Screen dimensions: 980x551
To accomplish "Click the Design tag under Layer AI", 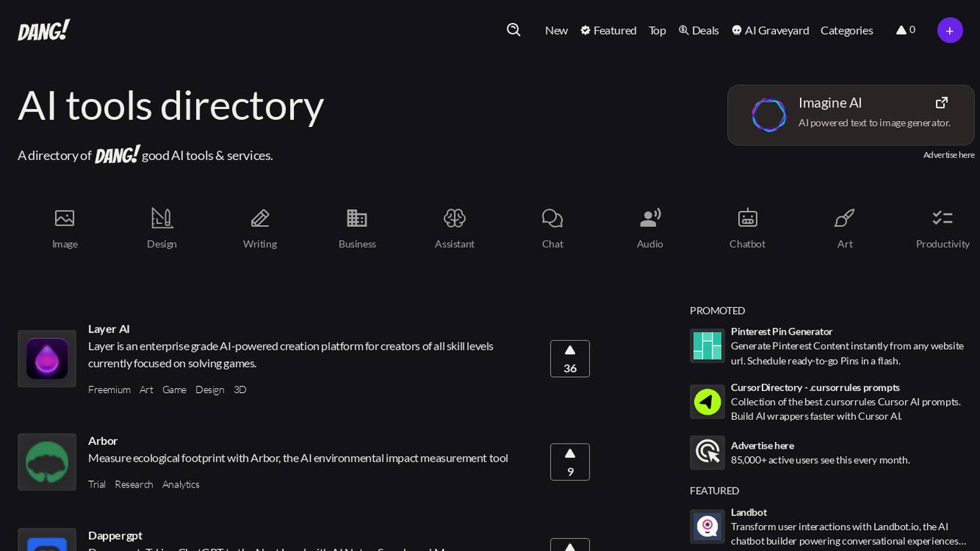I will click(210, 389).
